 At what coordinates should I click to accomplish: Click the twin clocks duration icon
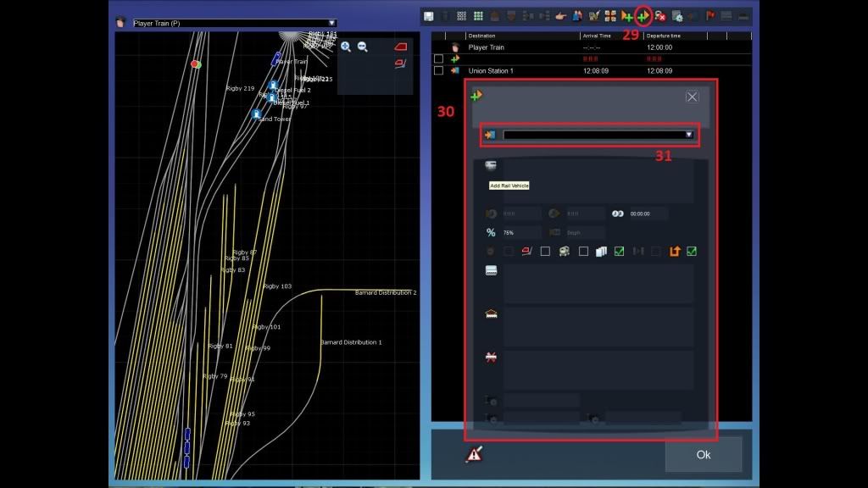click(618, 213)
